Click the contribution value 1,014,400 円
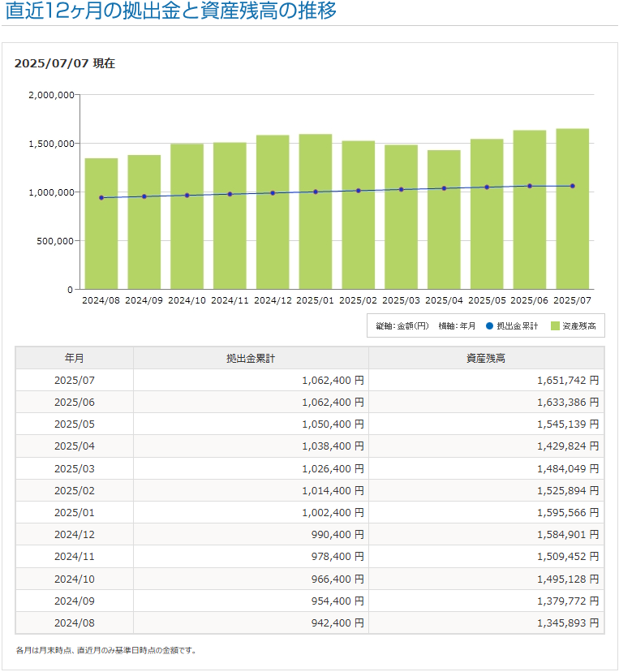 pyautogui.click(x=333, y=490)
